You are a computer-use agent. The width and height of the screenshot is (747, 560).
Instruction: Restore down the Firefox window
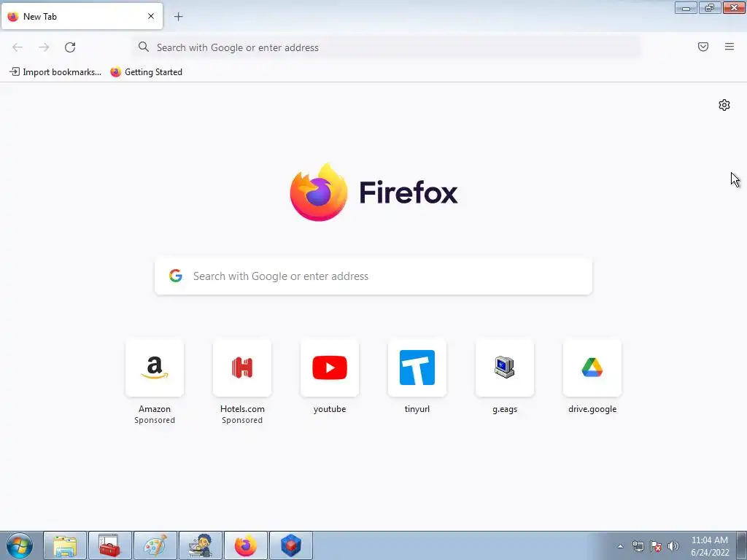coord(710,7)
